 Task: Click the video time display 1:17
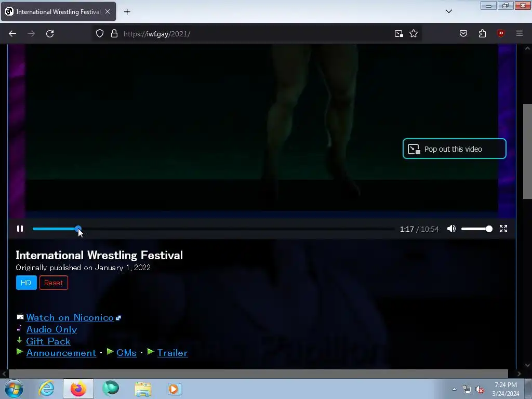[x=406, y=229]
